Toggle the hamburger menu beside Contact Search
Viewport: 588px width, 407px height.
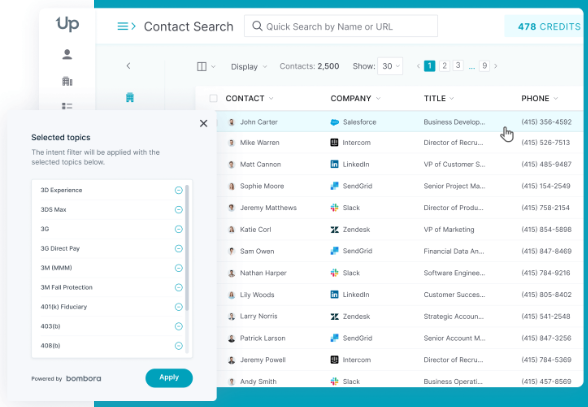click(x=126, y=26)
